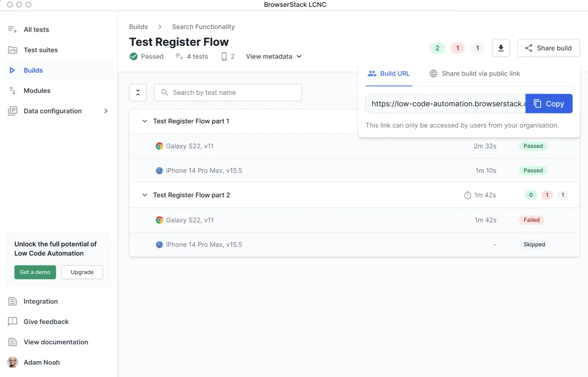588x377 pixels.
Task: Click the download build report icon
Action: [501, 48]
